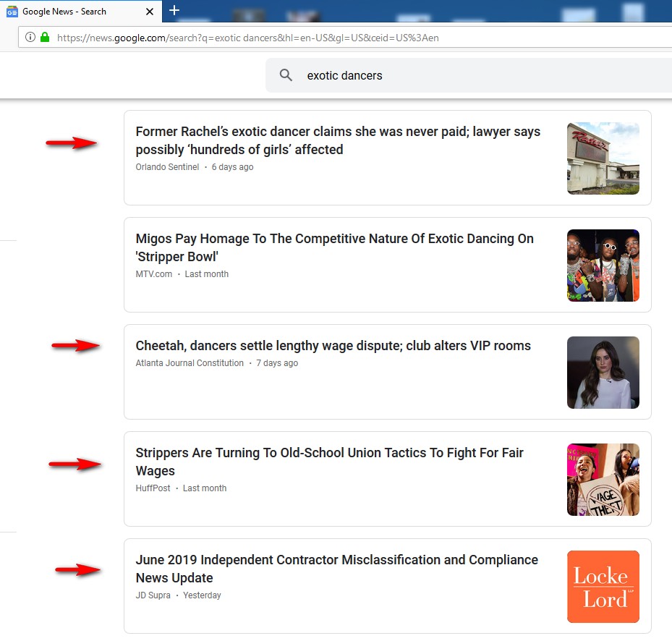Open the Cheetah dancers wage dispute article
This screenshot has height=641, width=672.
[333, 346]
